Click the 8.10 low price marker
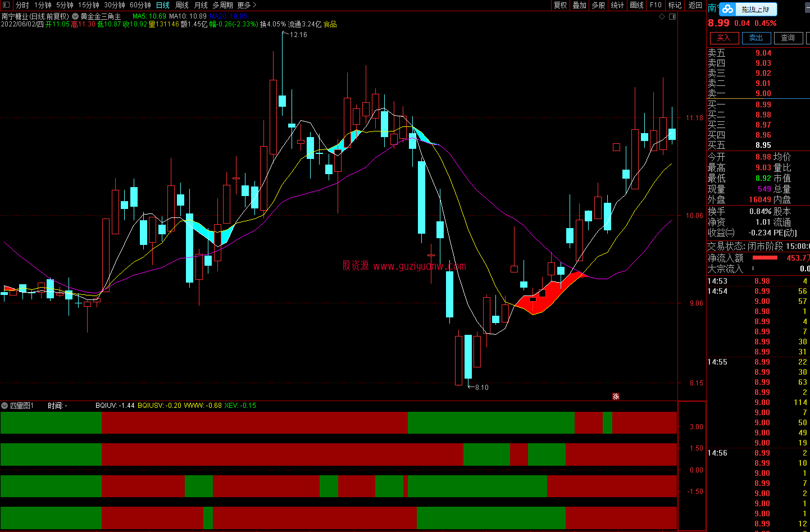Image resolution: width=810 pixels, height=532 pixels. pyautogui.click(x=481, y=388)
